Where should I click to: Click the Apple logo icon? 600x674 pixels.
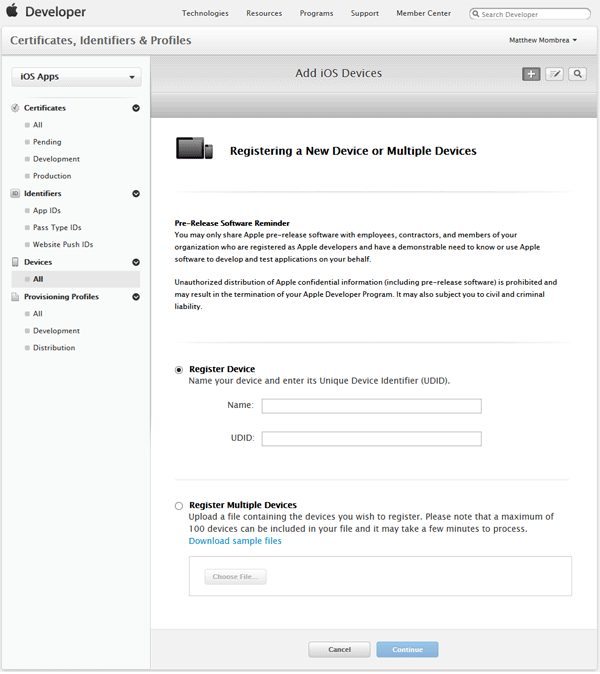coord(12,10)
